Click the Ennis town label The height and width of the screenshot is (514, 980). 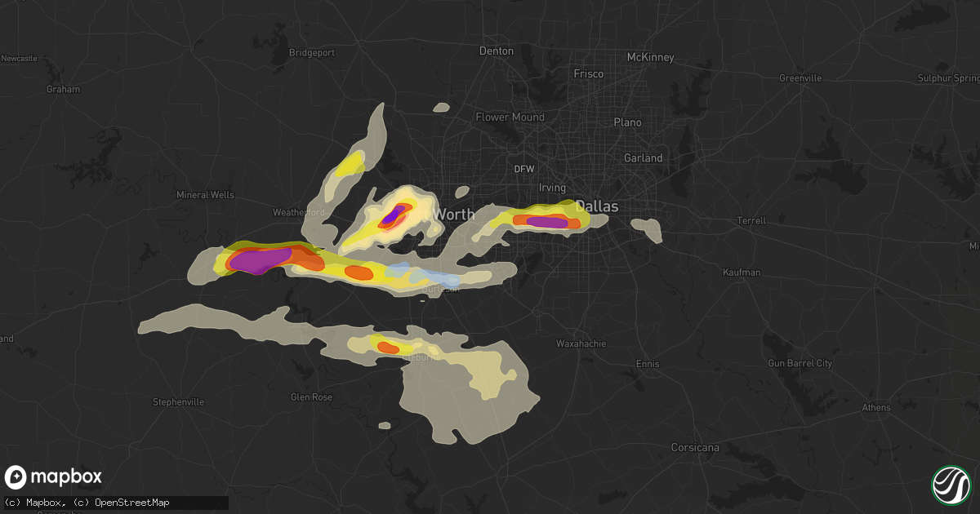coord(647,363)
